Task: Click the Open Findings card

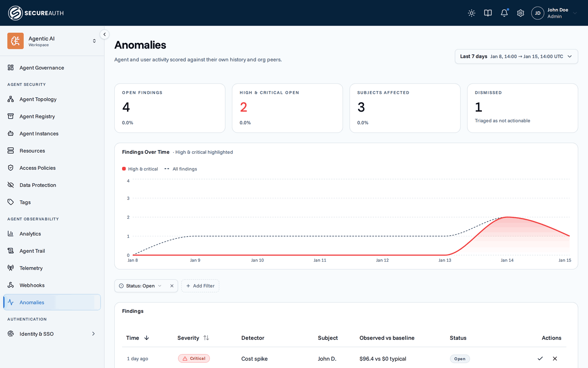Action: point(170,108)
